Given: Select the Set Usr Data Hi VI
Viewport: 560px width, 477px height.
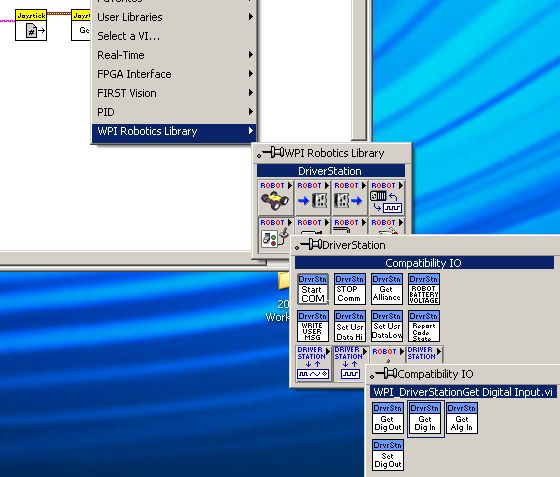Looking at the screenshot, I should [x=350, y=326].
